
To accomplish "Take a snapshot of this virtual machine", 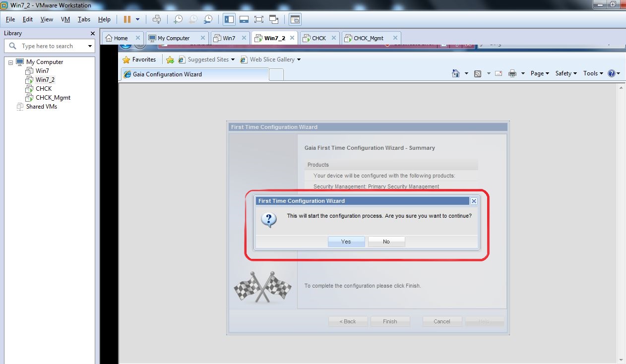I will 178,19.
